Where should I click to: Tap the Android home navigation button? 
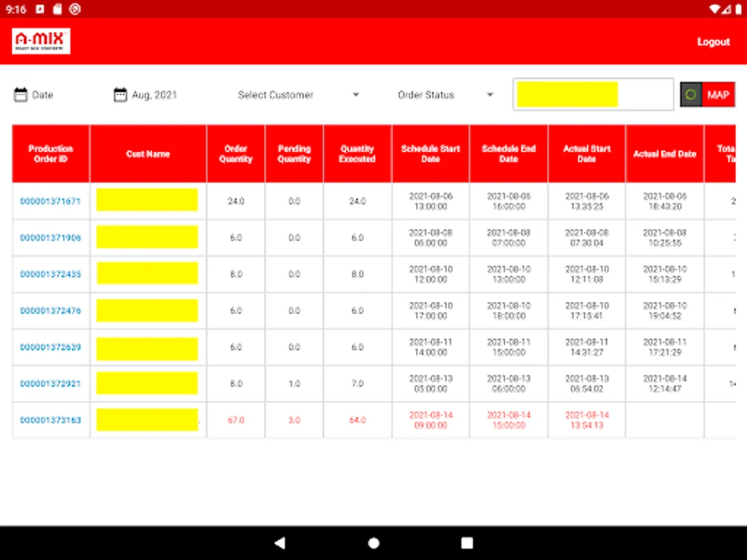click(x=374, y=543)
